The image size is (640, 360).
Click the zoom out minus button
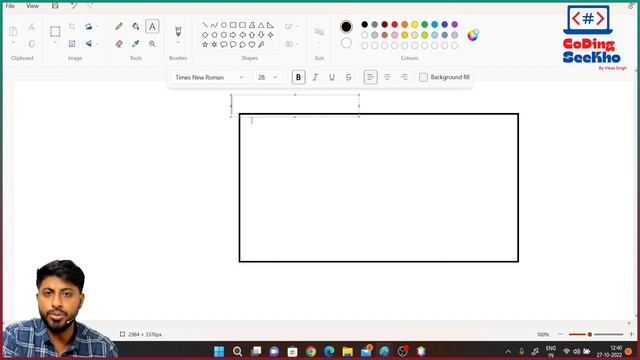point(560,334)
